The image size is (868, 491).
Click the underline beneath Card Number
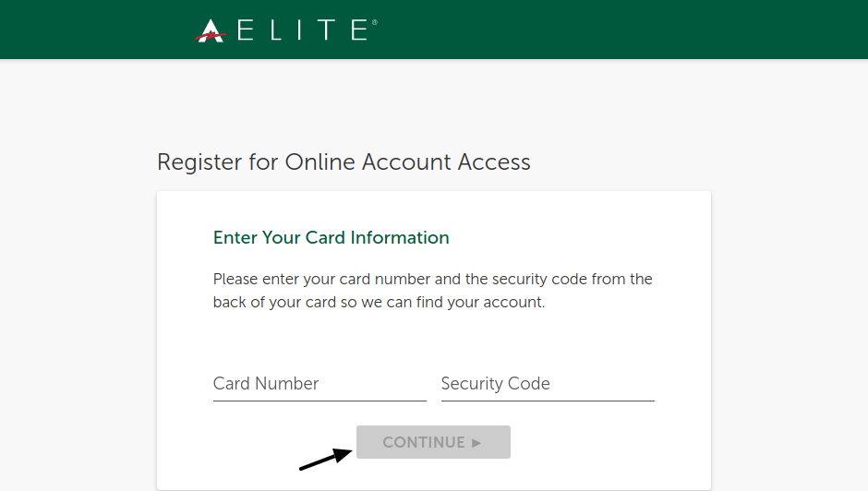pyautogui.click(x=319, y=401)
